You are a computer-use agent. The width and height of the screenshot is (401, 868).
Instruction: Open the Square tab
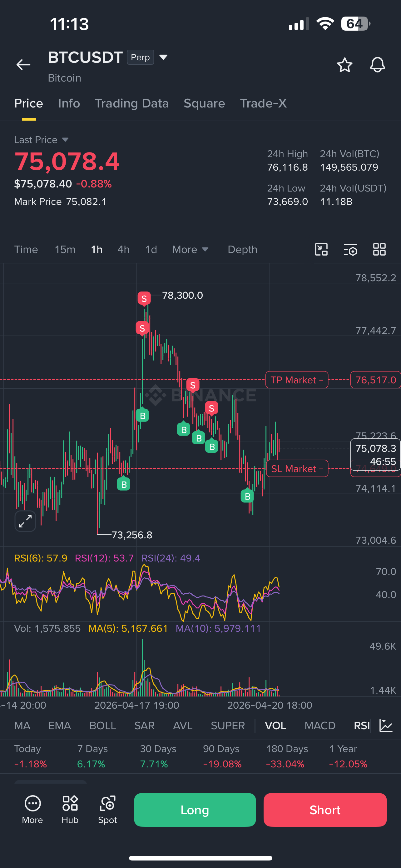(x=204, y=103)
